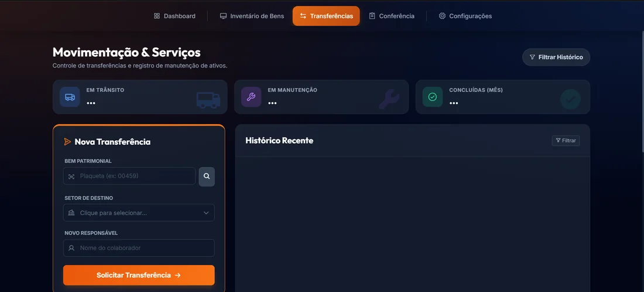Click the small Filtrar button in Histórico Recente

coord(566,141)
